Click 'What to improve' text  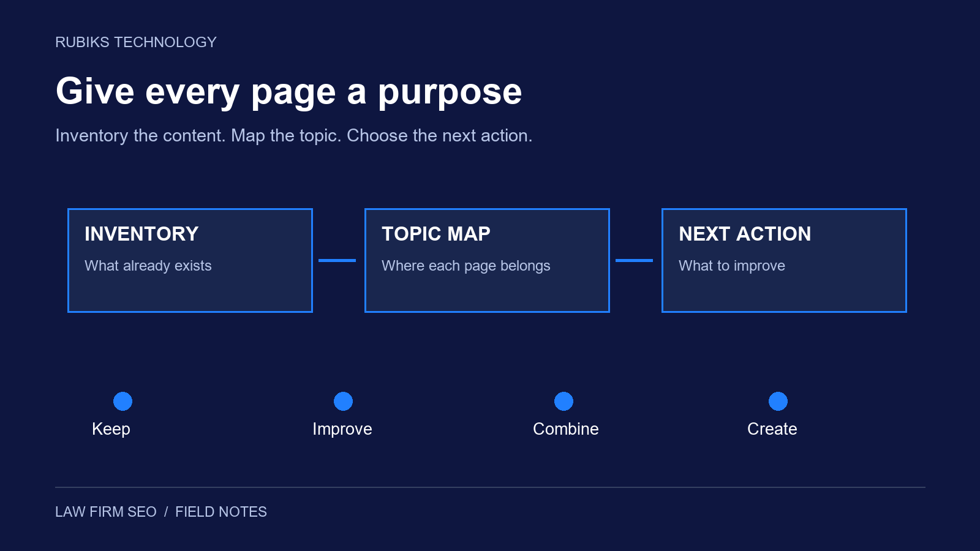(732, 266)
